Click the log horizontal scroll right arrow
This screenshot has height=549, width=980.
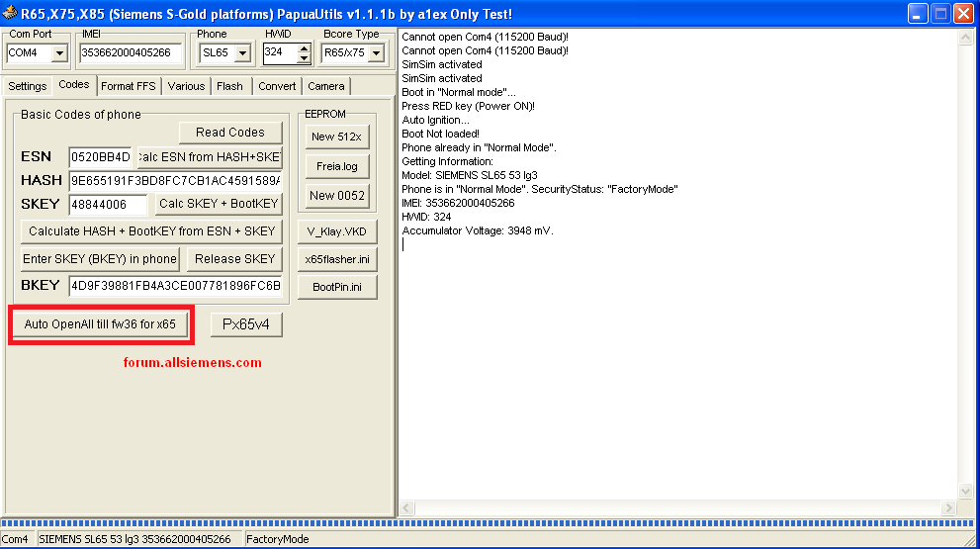(948, 507)
